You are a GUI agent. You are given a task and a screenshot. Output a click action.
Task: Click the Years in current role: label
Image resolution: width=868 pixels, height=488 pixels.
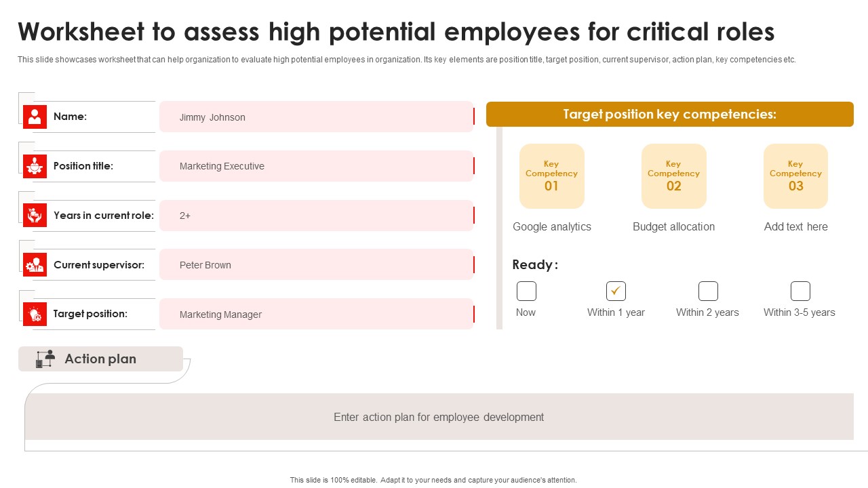click(104, 216)
